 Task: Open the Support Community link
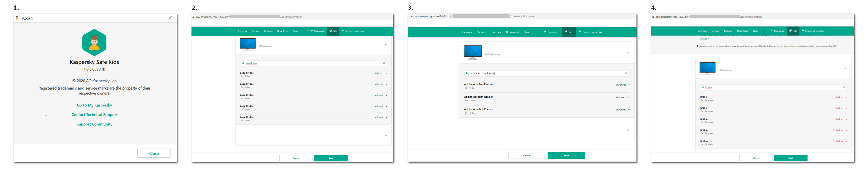tap(94, 124)
